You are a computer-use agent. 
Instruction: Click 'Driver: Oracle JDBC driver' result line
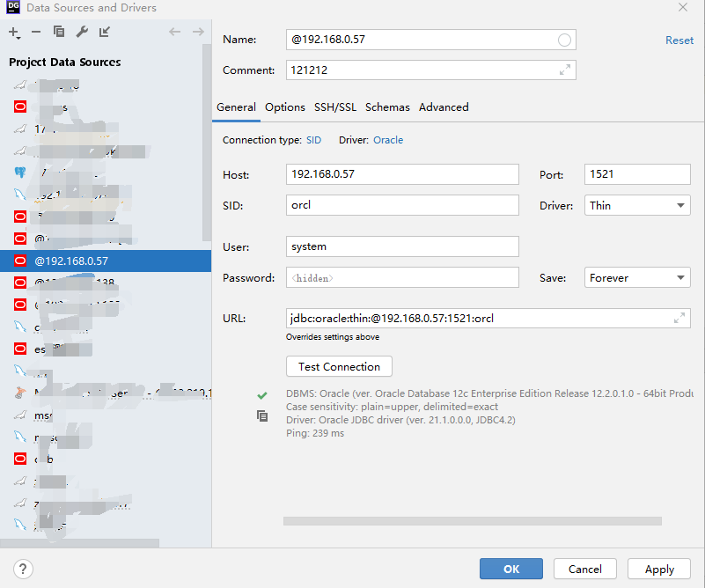[x=400, y=420]
